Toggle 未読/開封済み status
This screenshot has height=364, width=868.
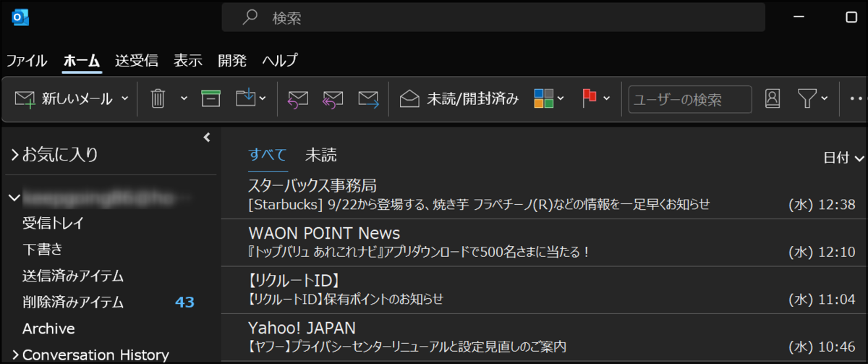459,99
